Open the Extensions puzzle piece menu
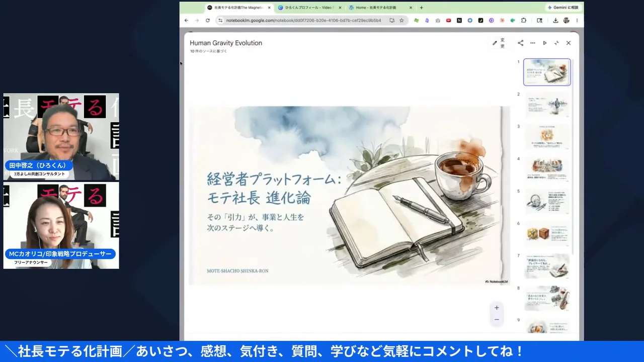This screenshot has height=362, width=644. tap(524, 21)
